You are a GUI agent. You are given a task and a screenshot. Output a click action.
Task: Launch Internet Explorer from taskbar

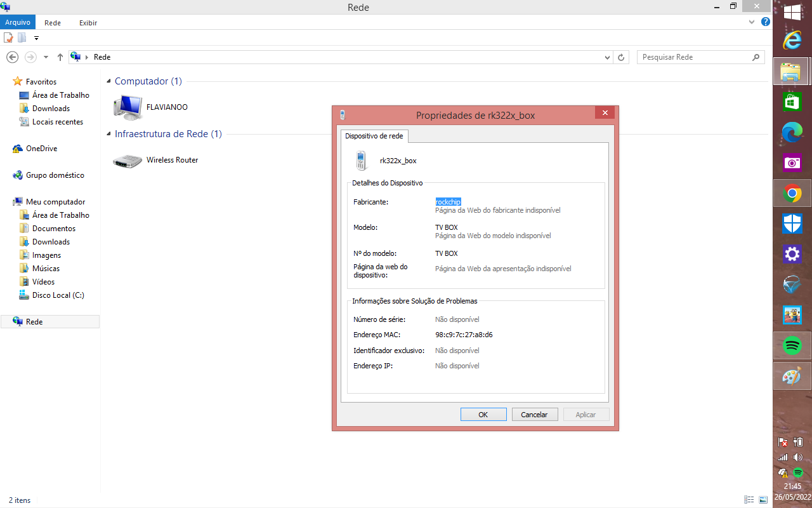coord(792,39)
